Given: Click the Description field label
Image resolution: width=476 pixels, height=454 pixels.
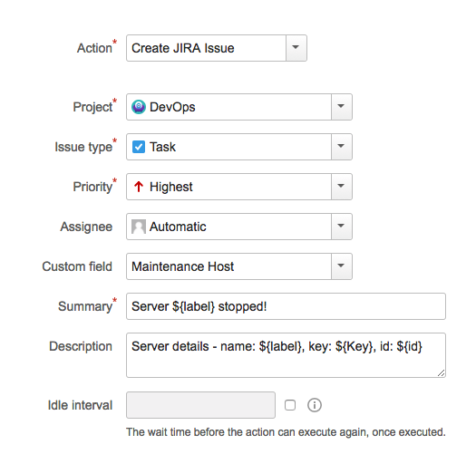Looking at the screenshot, I should [81, 346].
